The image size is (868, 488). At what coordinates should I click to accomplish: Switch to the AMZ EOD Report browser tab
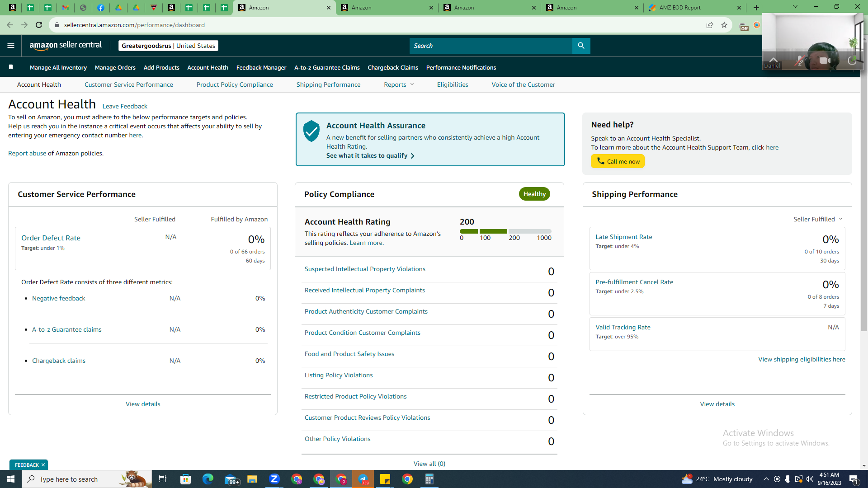tap(695, 8)
